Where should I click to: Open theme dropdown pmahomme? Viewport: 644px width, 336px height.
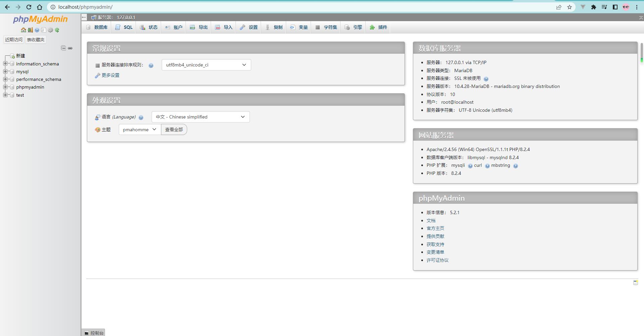point(140,130)
